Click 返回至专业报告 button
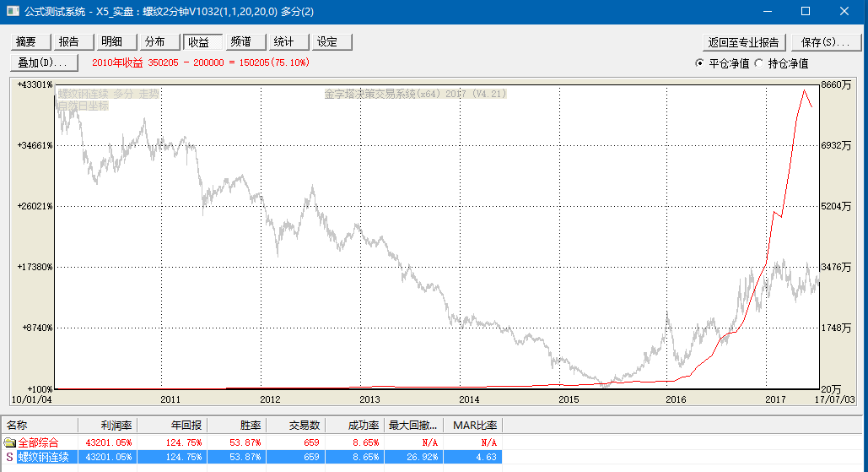Image resolution: width=868 pixels, height=472 pixels. 743,42
